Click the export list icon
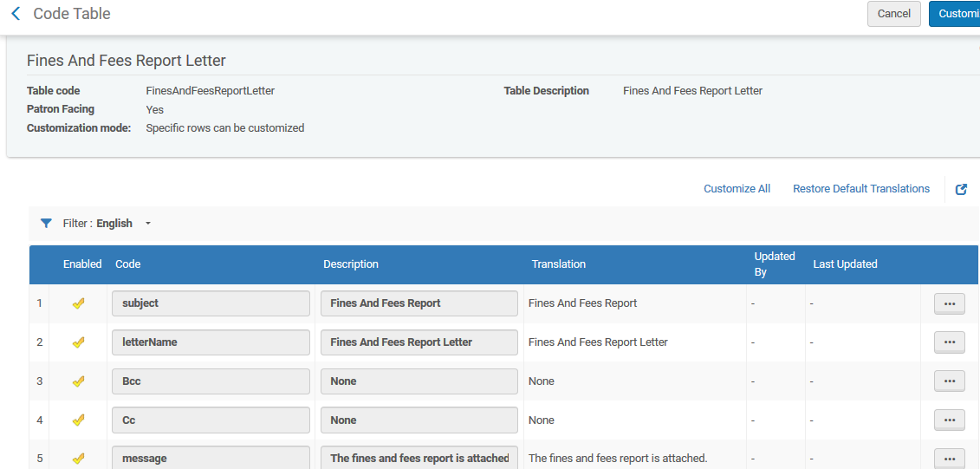Screen dimensions: 980x469 click(961, 189)
